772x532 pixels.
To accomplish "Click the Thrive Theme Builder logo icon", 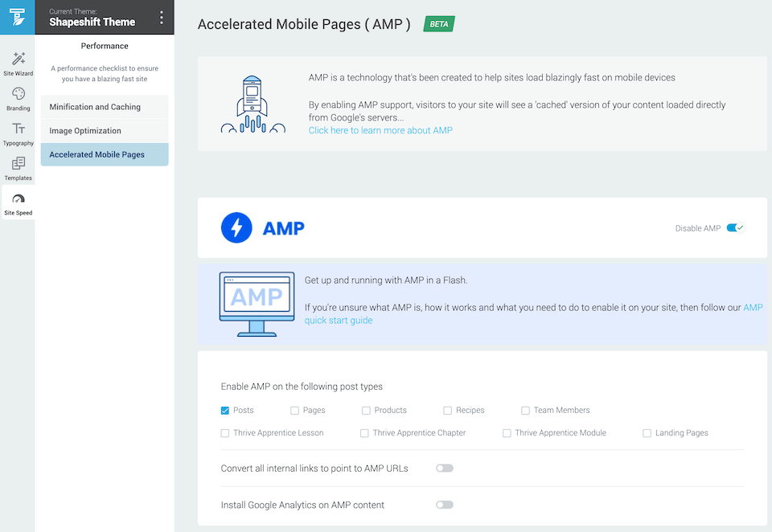I will (x=17, y=17).
